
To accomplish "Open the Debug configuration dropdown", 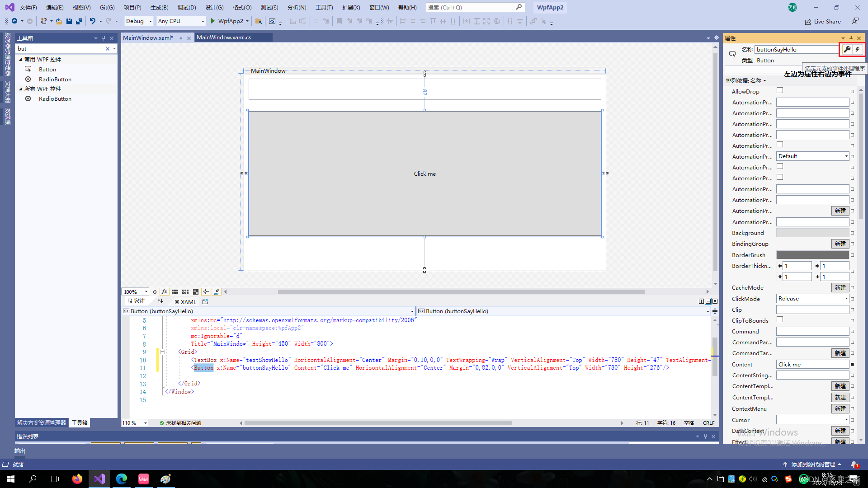I will point(139,21).
